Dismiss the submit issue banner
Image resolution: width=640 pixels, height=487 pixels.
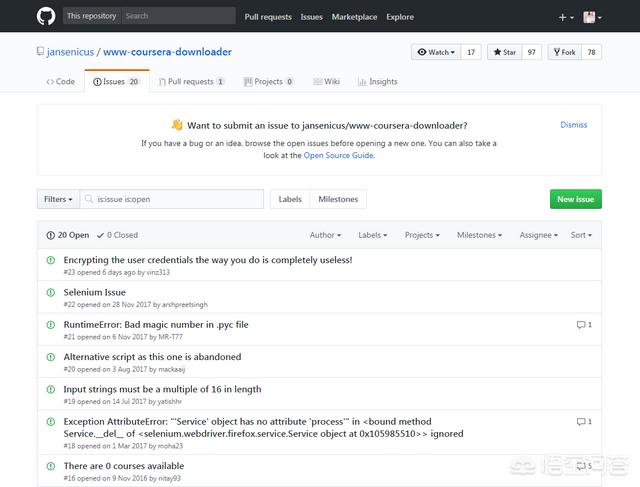click(x=573, y=125)
